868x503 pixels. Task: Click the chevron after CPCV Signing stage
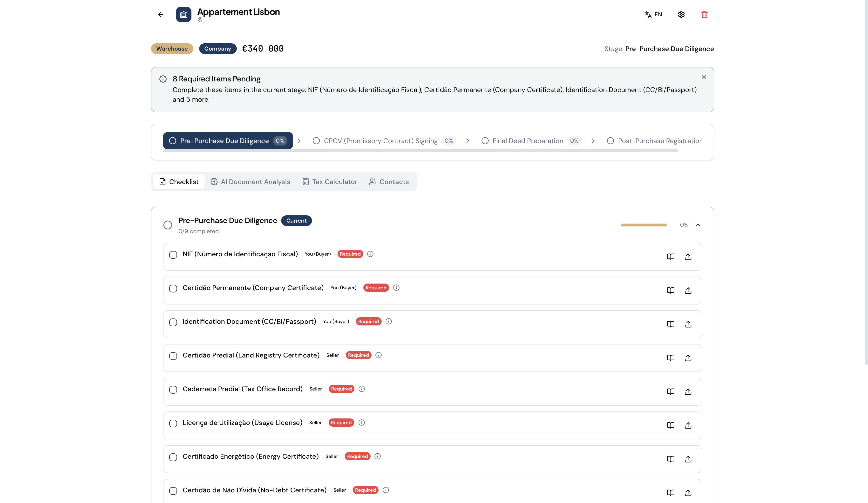(468, 141)
